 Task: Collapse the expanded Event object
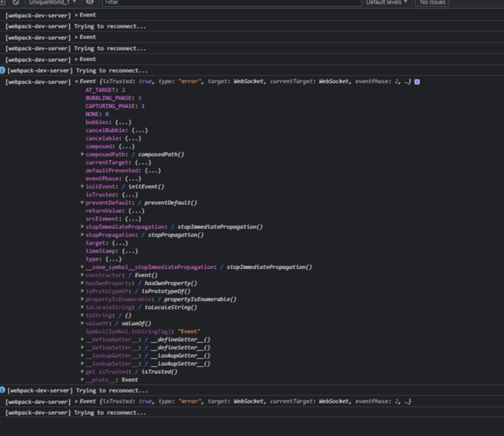[x=77, y=82]
